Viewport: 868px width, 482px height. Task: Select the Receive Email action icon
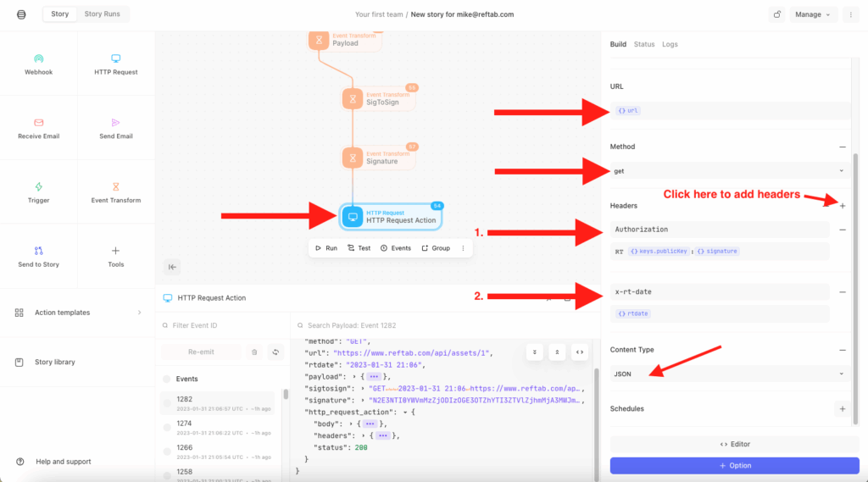(39, 122)
